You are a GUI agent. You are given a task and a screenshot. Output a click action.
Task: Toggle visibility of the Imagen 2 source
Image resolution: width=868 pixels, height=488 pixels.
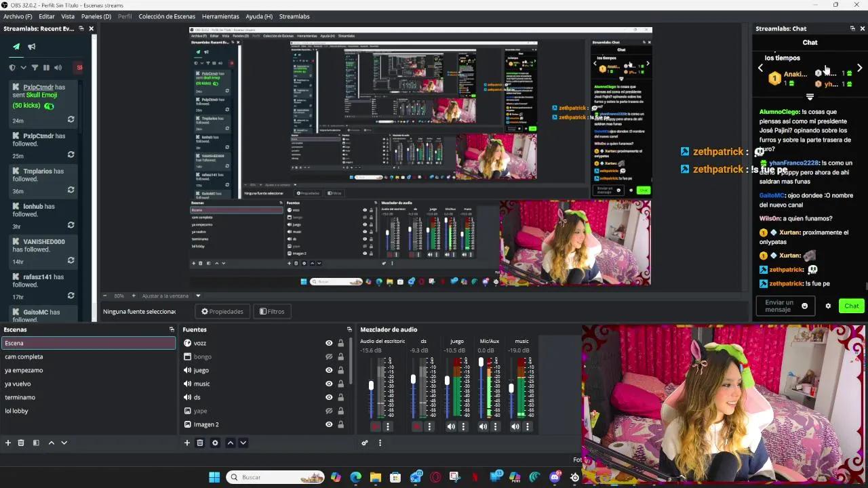point(329,424)
